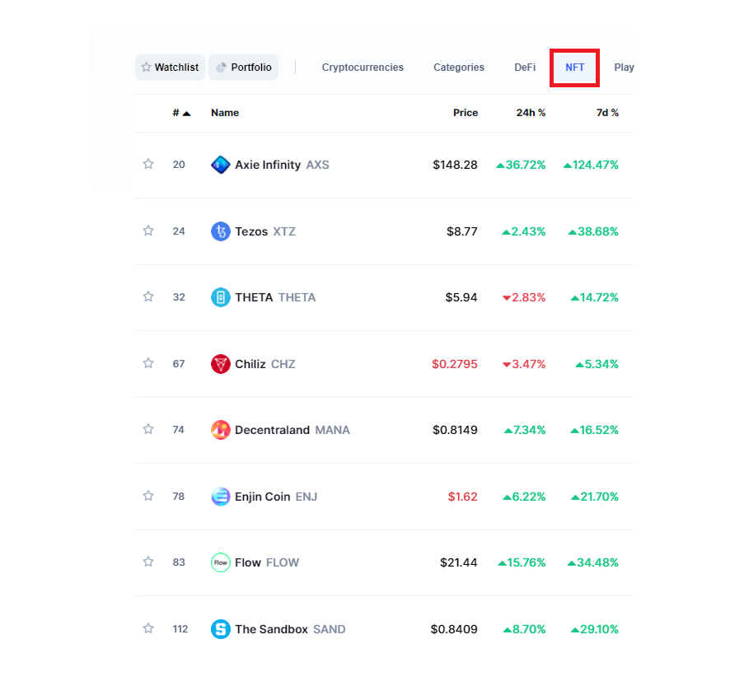Sort by 24h % column

[x=531, y=113]
